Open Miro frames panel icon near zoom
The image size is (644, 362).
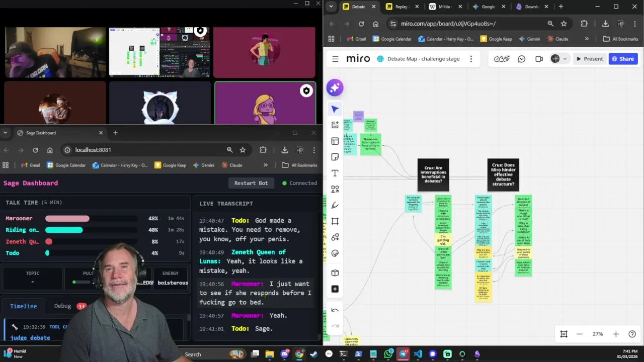(563, 334)
